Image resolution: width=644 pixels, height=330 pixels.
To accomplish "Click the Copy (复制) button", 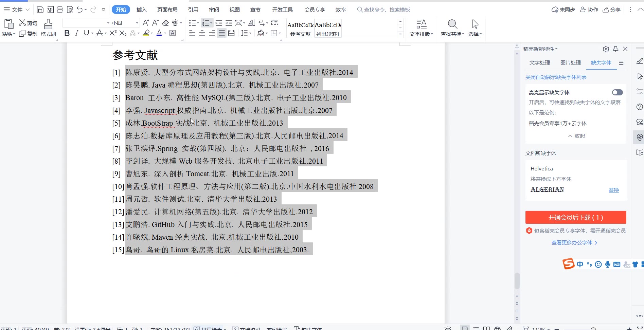I will point(28,33).
